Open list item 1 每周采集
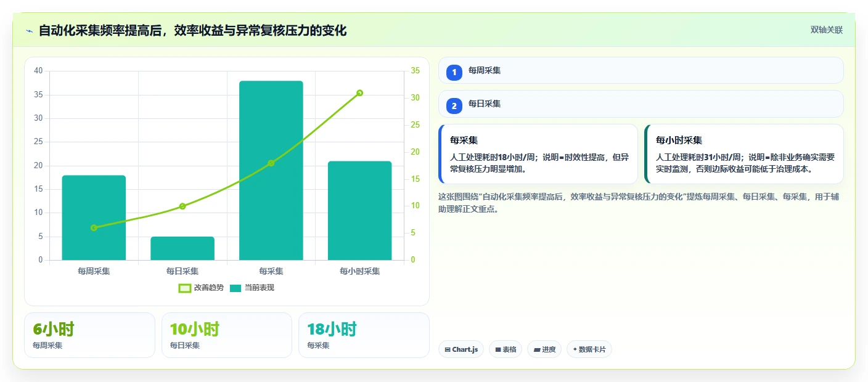The image size is (868, 382). (x=641, y=70)
